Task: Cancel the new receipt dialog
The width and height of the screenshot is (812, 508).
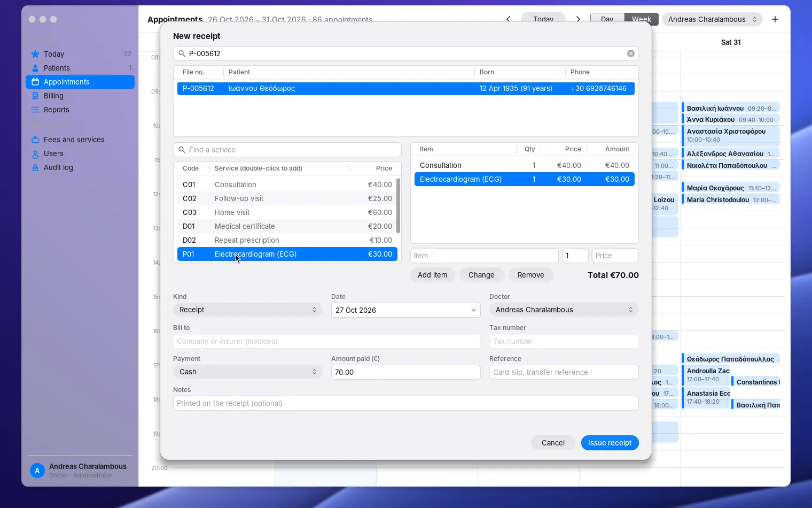Action: click(x=553, y=443)
